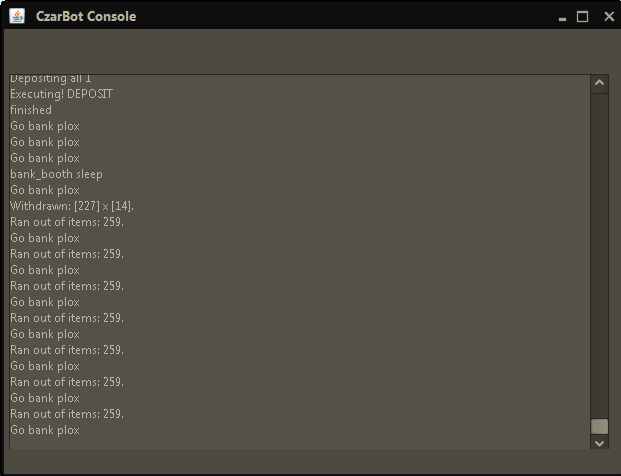Click the scrollbar down arrow

(599, 441)
